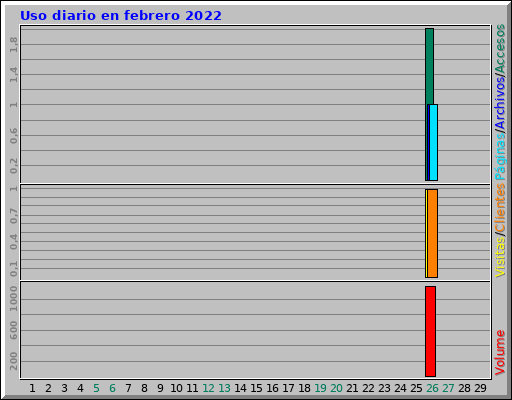Click the 0,6 value on the top y-axis
Image resolution: width=512 pixels, height=400 pixels.
pyautogui.click(x=14, y=135)
